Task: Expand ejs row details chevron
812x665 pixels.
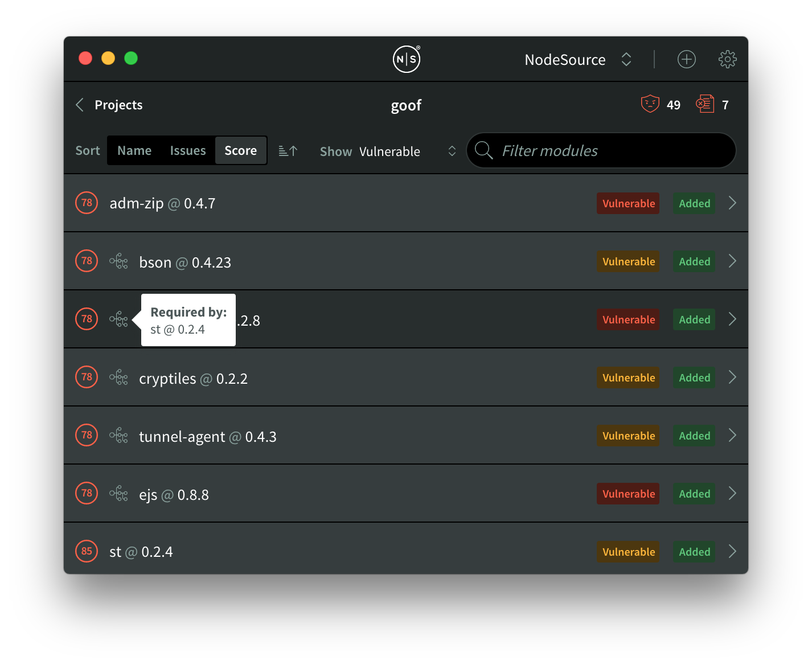Action: 732,493
